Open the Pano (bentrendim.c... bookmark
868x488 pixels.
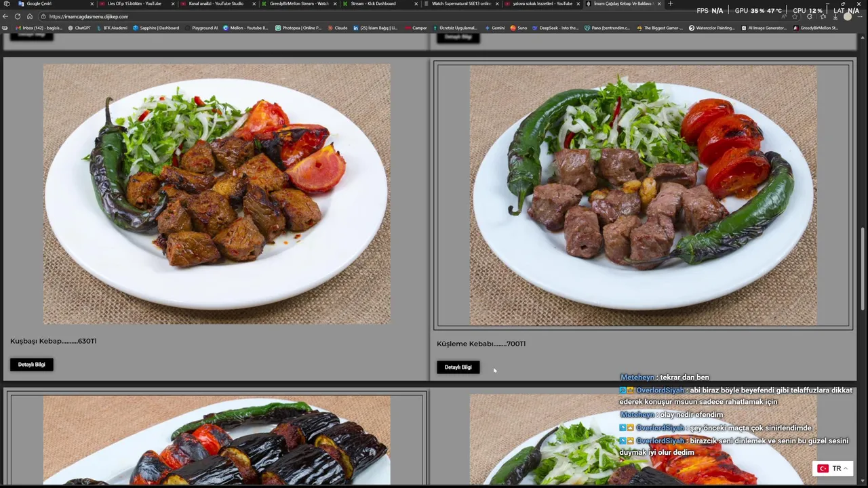pyautogui.click(x=607, y=28)
